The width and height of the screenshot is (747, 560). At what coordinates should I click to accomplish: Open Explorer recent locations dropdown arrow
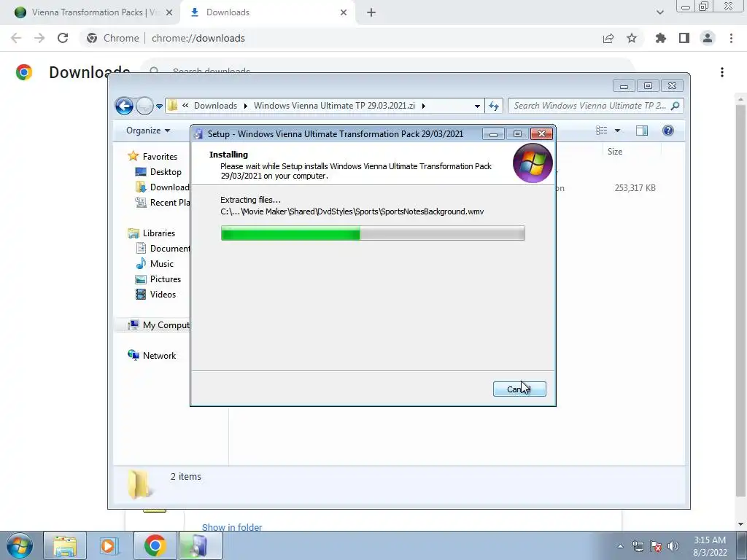[x=159, y=106]
